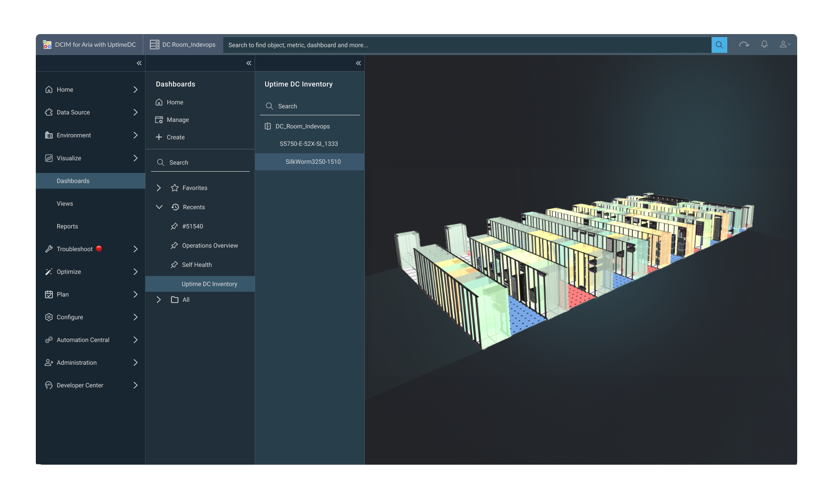
Task: Click the pin icon beside Operations Overview
Action: [x=174, y=245]
